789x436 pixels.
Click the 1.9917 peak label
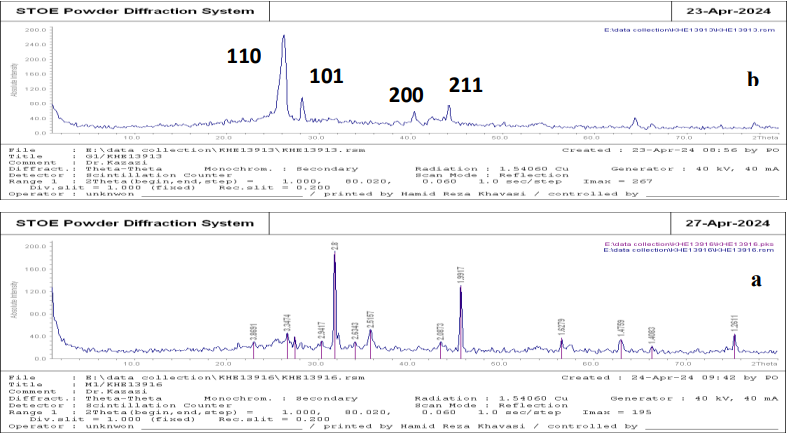click(x=460, y=276)
